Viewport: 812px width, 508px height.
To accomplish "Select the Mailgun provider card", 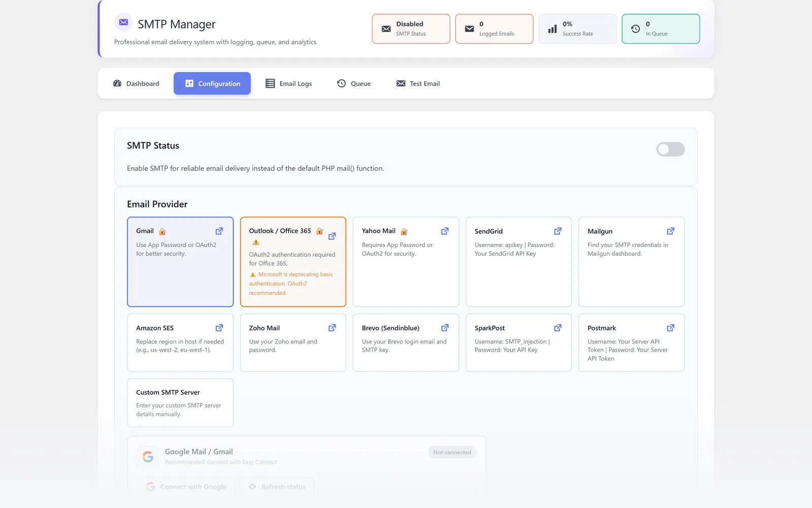I will tap(631, 262).
